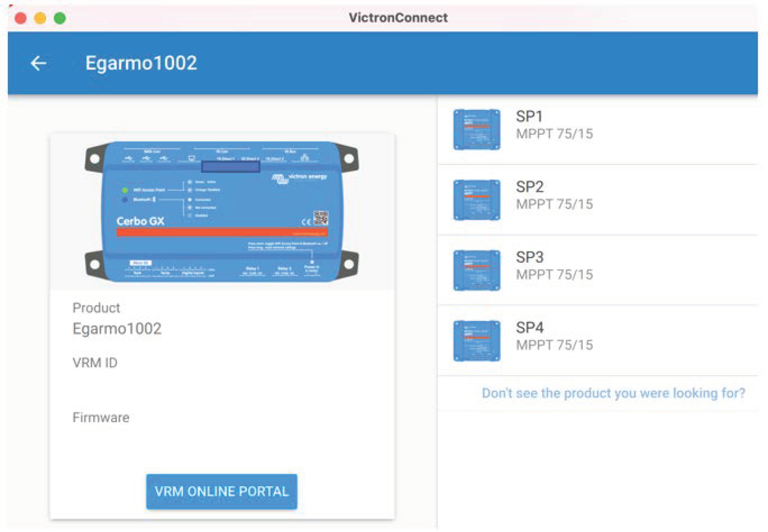Click the Cerbo GX product image
This screenshot has height=532, width=768.
[x=222, y=212]
